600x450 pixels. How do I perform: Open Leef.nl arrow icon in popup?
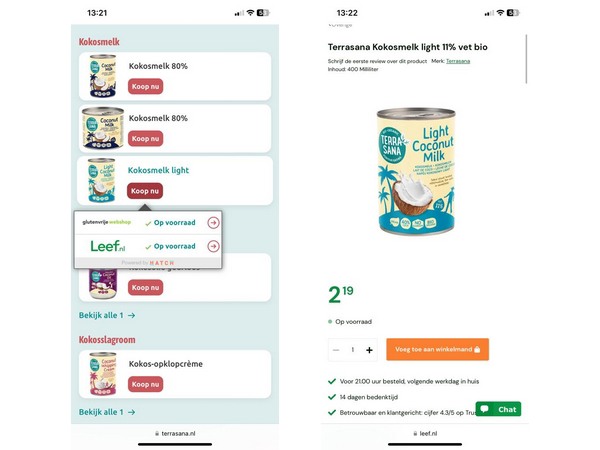213,246
